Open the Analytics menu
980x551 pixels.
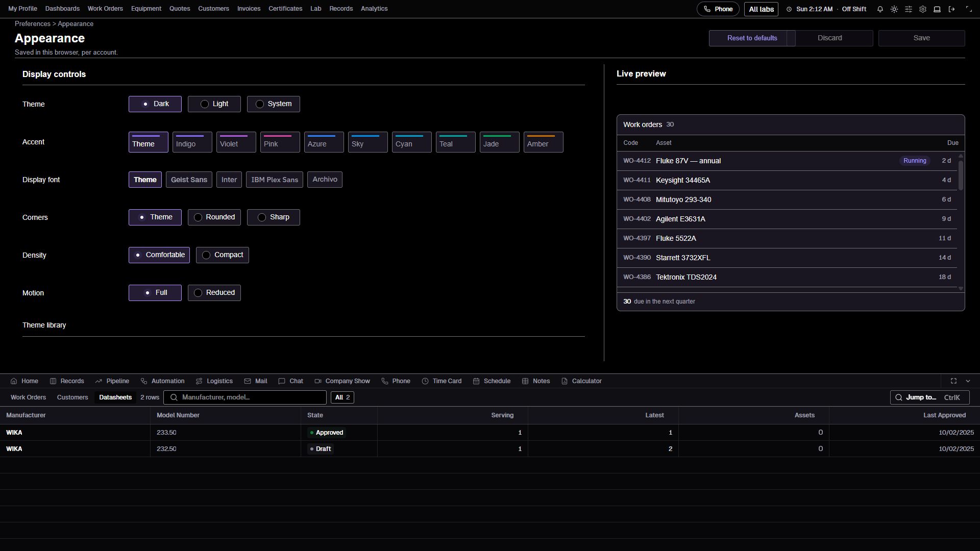point(374,9)
